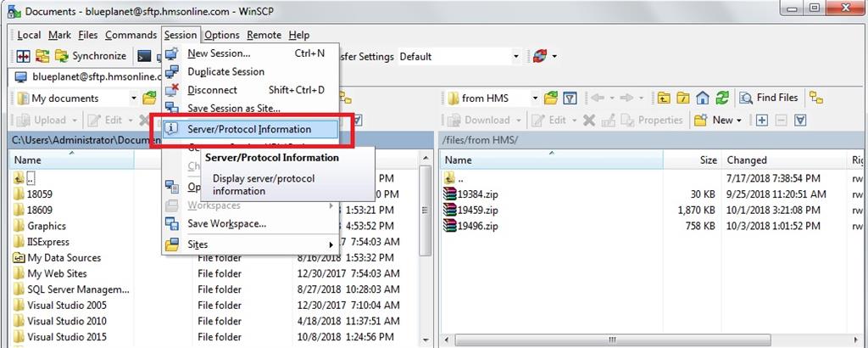Sort local panel by Name column
868x348 pixels.
click(x=72, y=160)
